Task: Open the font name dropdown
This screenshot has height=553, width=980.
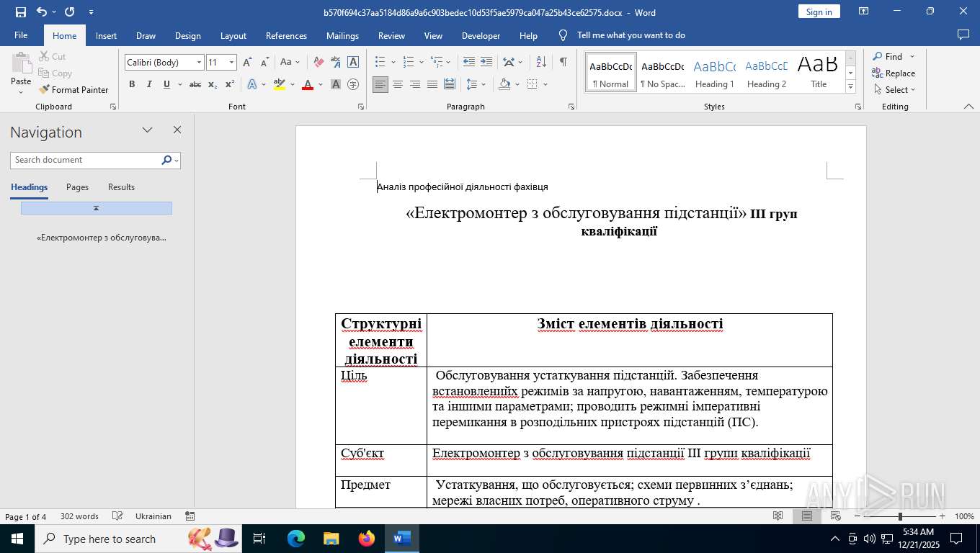Action: [x=199, y=63]
